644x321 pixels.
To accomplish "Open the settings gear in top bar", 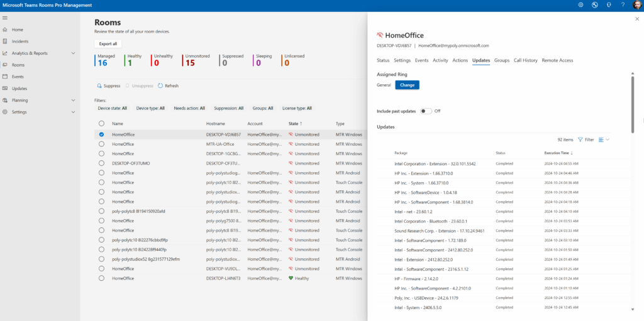I will coord(580,5).
